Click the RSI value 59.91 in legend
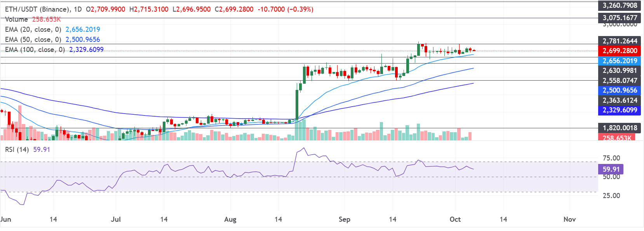The image size is (644, 231). click(42, 150)
